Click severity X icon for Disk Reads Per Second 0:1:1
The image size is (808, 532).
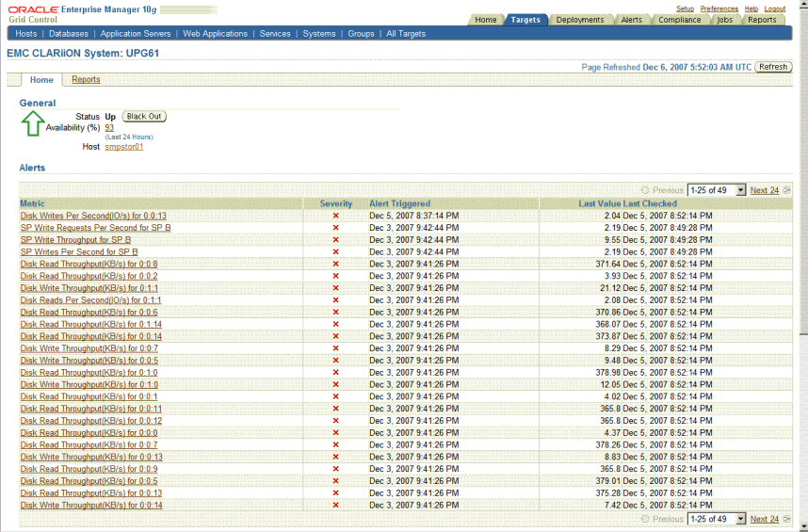[x=335, y=299]
